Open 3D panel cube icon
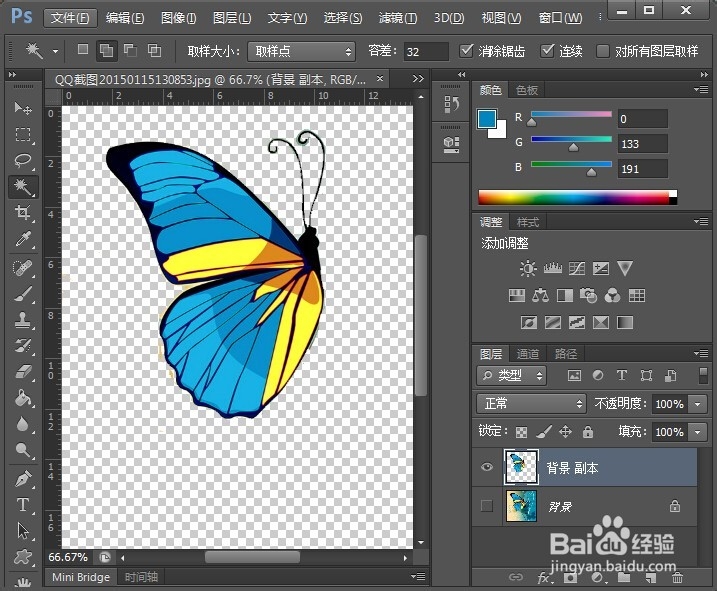 [451, 144]
